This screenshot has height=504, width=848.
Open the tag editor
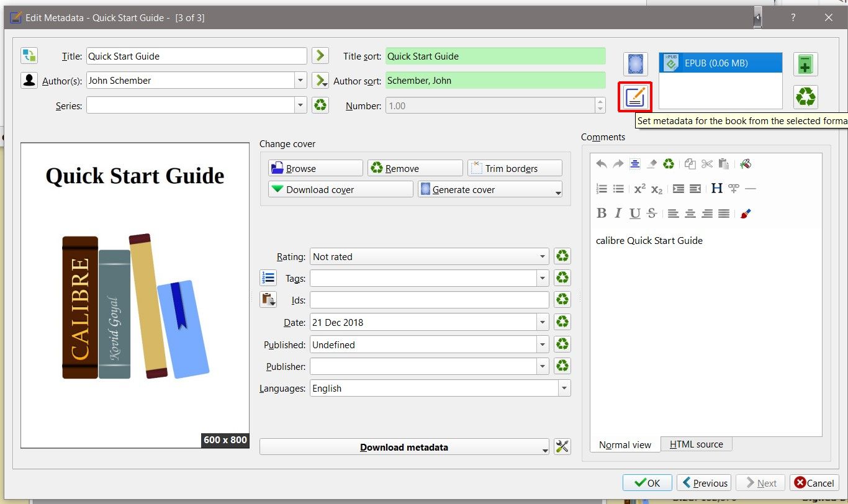(268, 278)
